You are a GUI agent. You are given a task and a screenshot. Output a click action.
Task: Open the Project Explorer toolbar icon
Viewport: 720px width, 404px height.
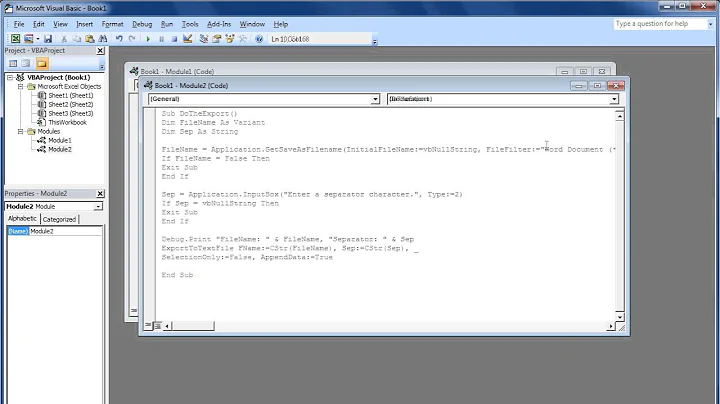coord(204,39)
